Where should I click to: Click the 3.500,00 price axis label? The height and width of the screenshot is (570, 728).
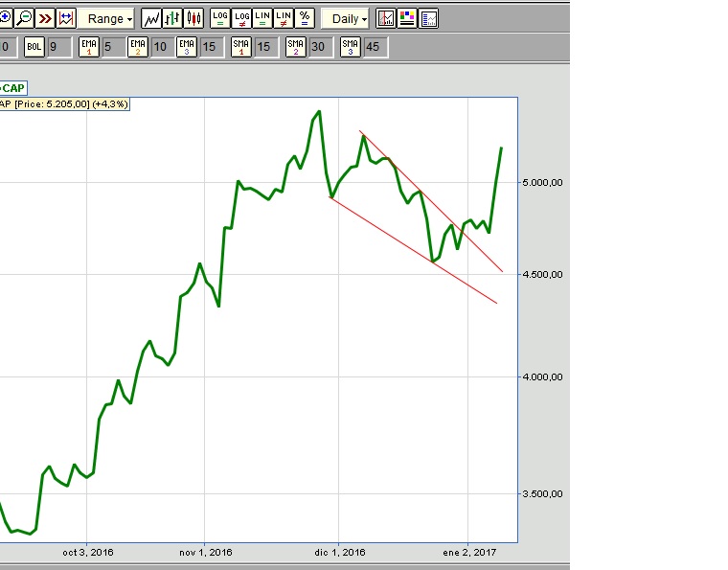pos(542,494)
